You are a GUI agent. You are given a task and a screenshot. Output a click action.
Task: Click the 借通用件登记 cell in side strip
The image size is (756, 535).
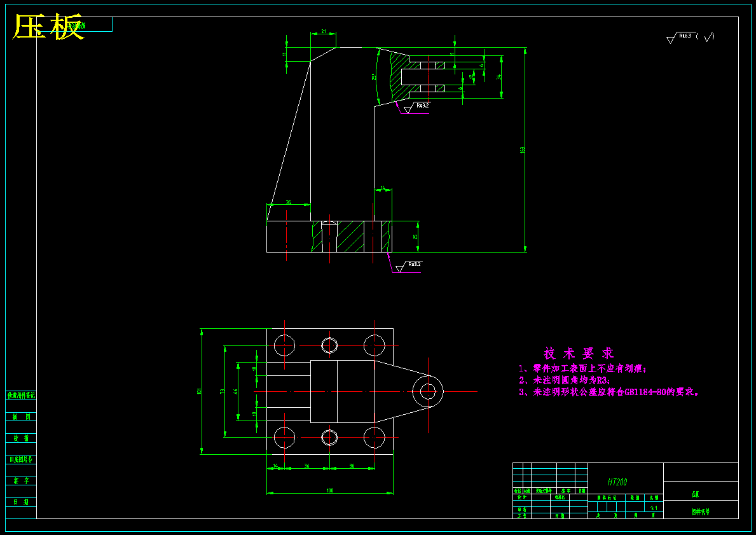click(21, 396)
